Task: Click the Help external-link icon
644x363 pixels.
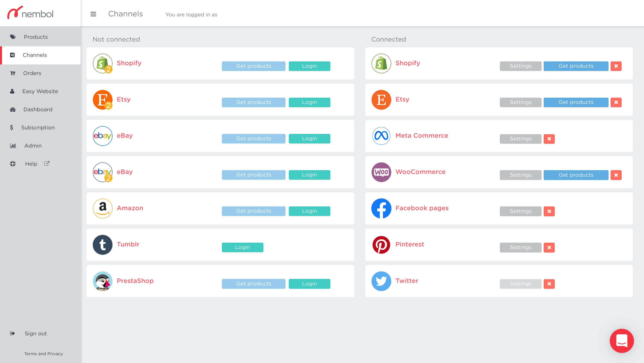Action: point(47,163)
